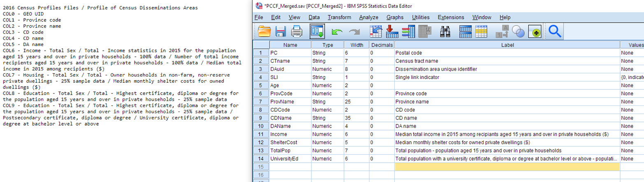The image size is (644, 182).
Task: Open the Recall recently used dialogs icon
Action: point(317,31)
